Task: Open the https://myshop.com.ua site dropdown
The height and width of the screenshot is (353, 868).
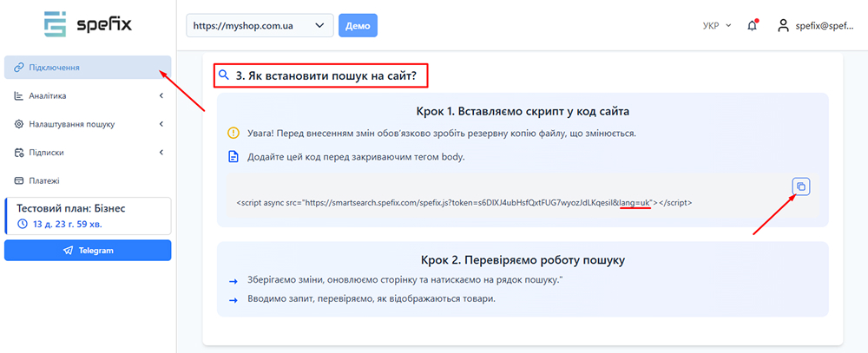Action: coord(260,25)
